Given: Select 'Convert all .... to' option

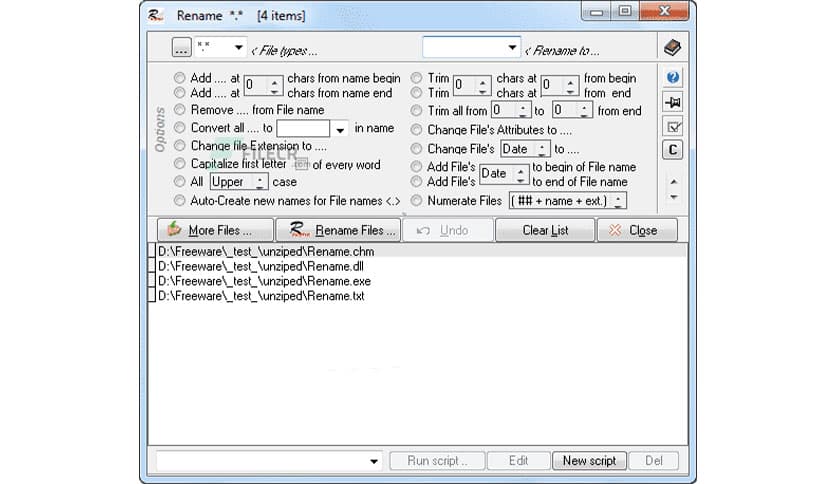Looking at the screenshot, I should (x=180, y=128).
